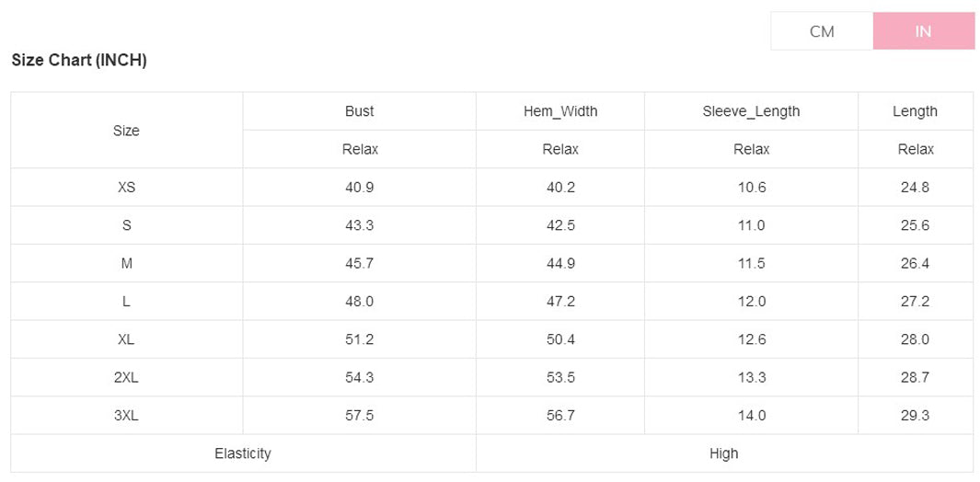Switch size chart units to CM
The image size is (980, 482).
[822, 31]
